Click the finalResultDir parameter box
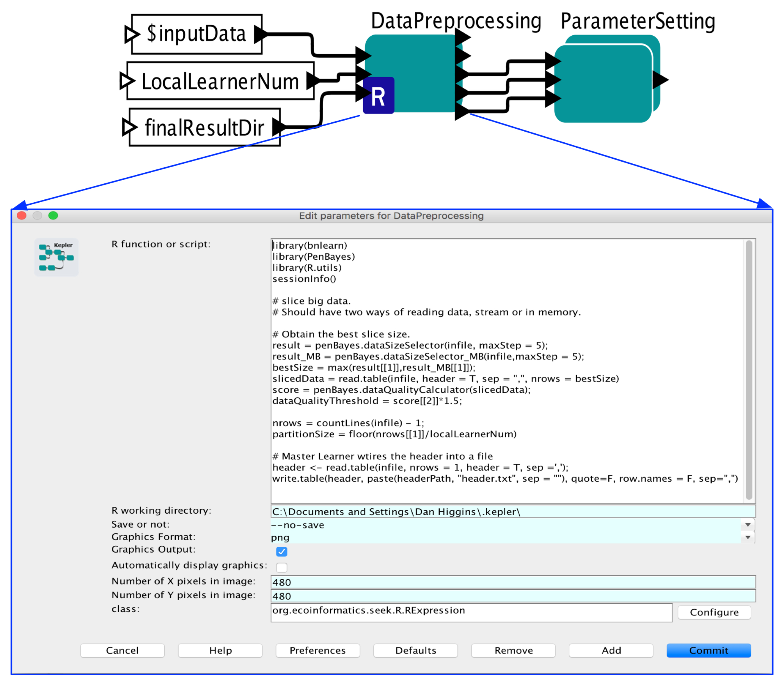 [204, 127]
